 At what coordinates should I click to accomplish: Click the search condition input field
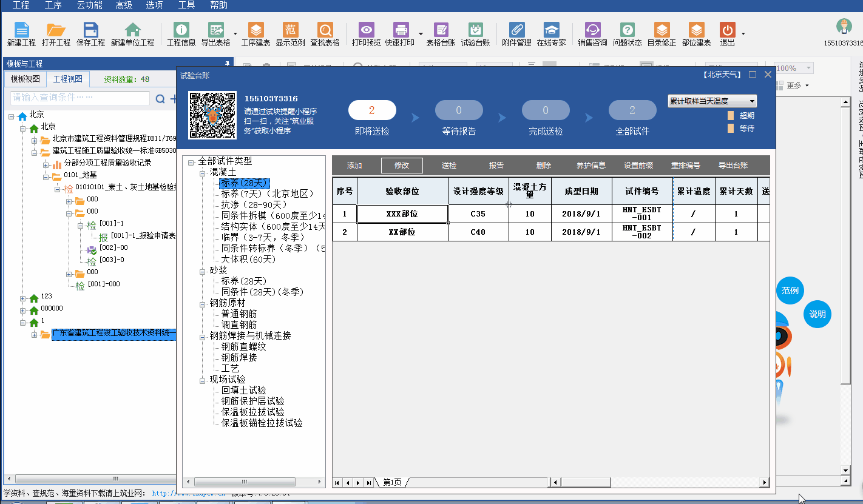(80, 98)
